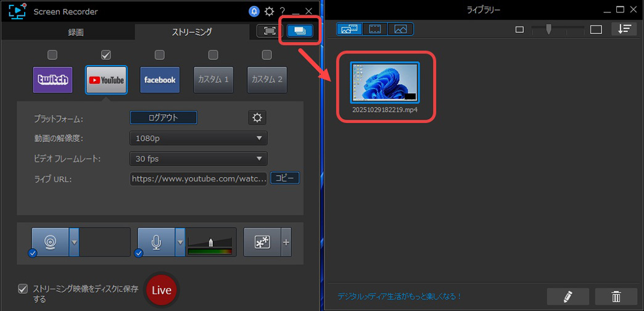Edit selected clip with pencil button
644x311 pixels.
pos(568,296)
